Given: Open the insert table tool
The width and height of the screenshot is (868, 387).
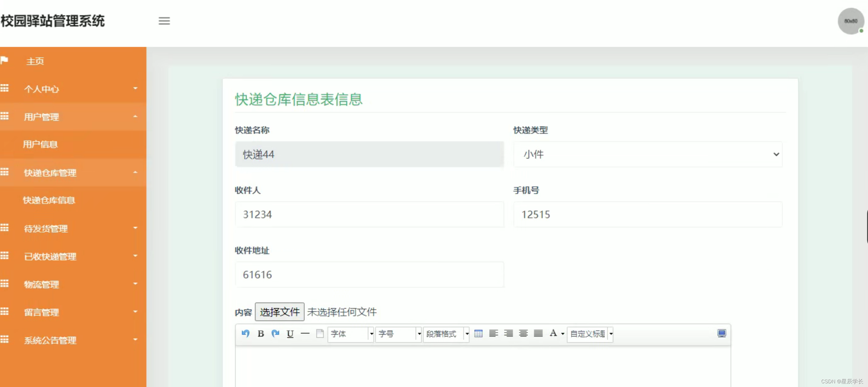Looking at the screenshot, I should coord(478,334).
